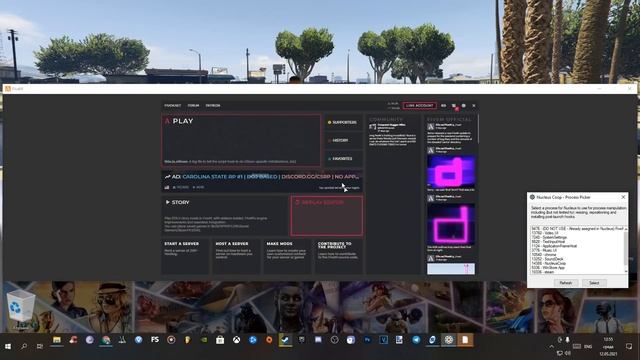Open Task View on taskbar
Screen dimensions: 640x360
(40, 346)
